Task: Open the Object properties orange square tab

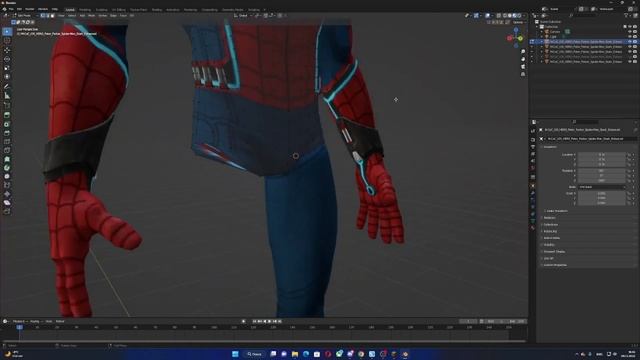Action: tap(533, 186)
